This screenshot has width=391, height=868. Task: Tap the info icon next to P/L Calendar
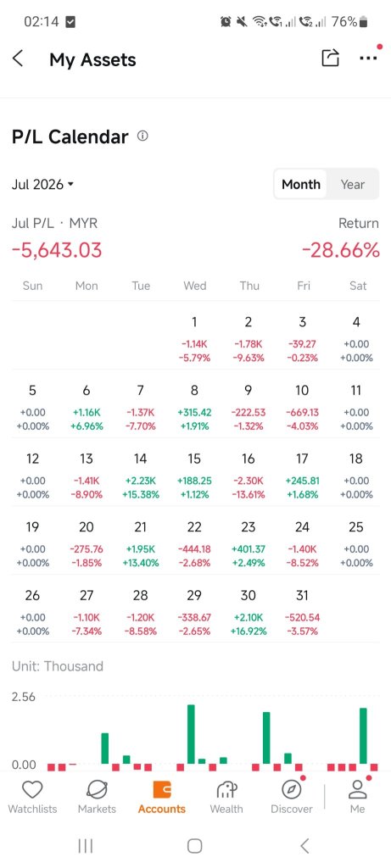(x=142, y=136)
